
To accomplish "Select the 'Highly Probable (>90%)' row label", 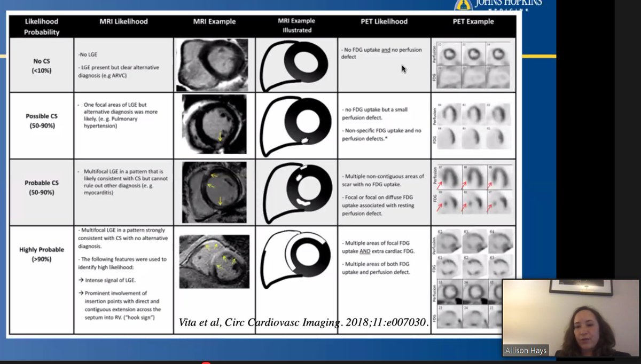I will pyautogui.click(x=42, y=254).
